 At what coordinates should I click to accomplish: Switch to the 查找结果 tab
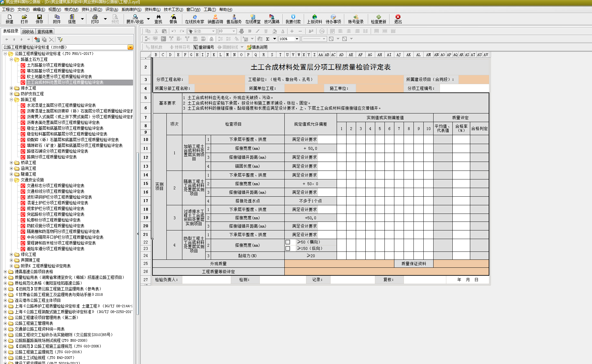(45, 32)
